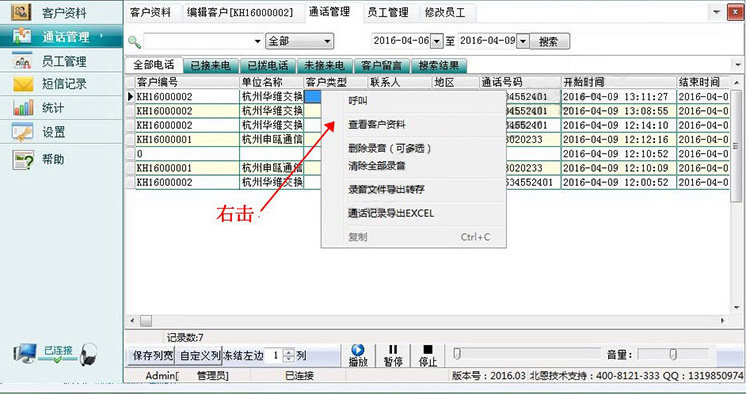Select 全部电话 sub-tab
This screenshot has height=394, width=750.
coord(154,65)
